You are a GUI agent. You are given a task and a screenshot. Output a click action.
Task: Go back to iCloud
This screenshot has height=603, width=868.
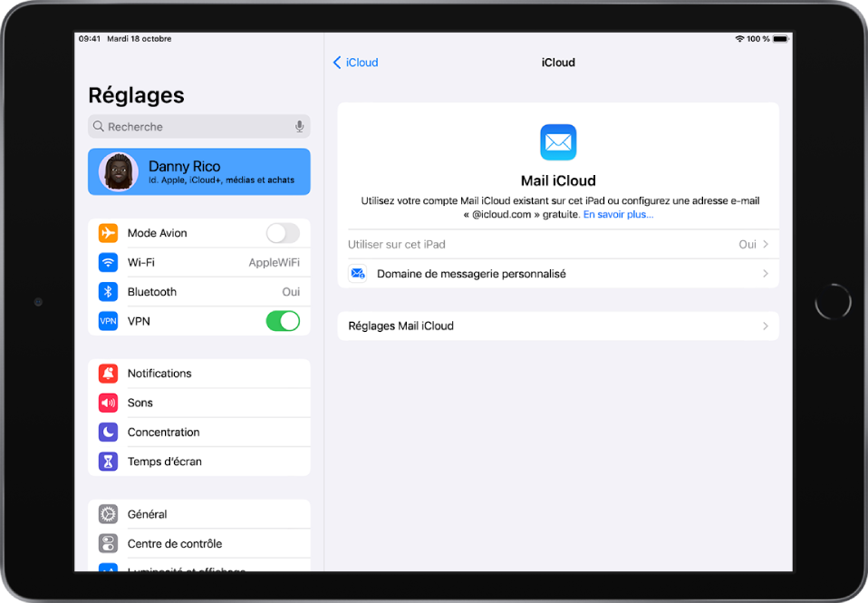tap(355, 63)
